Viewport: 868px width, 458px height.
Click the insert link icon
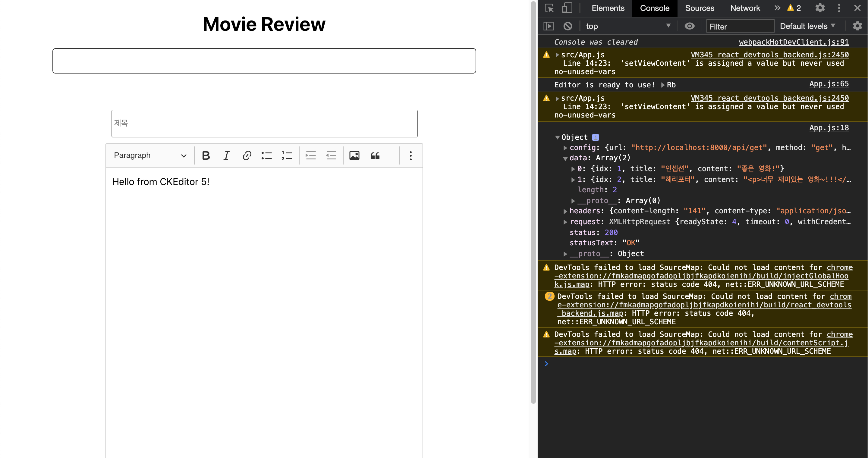point(247,155)
